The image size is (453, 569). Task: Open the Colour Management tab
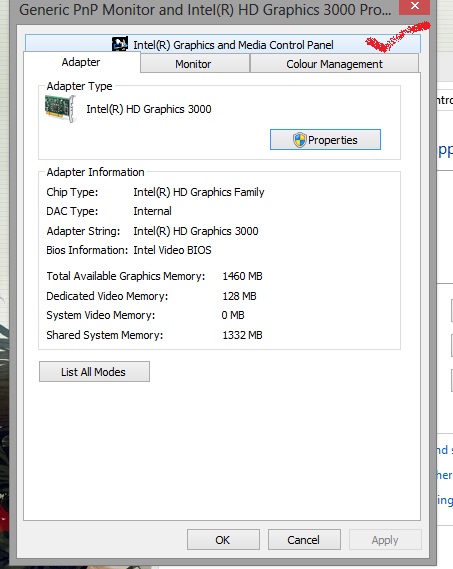pyautogui.click(x=334, y=64)
